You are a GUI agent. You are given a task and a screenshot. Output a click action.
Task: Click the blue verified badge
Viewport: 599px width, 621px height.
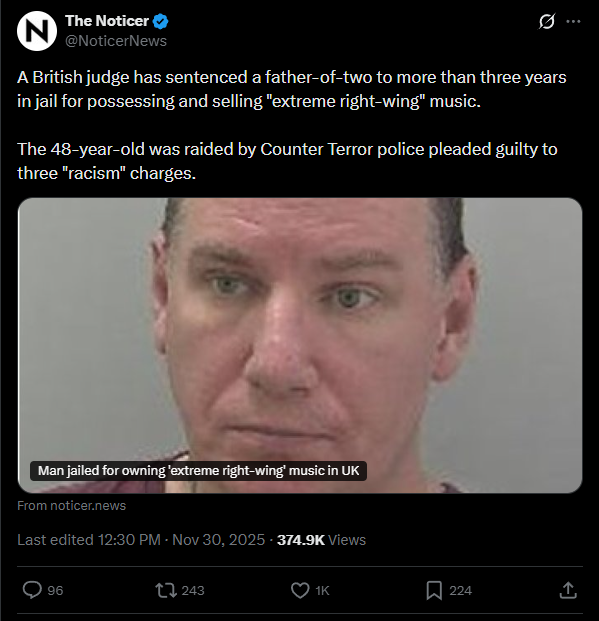point(160,21)
